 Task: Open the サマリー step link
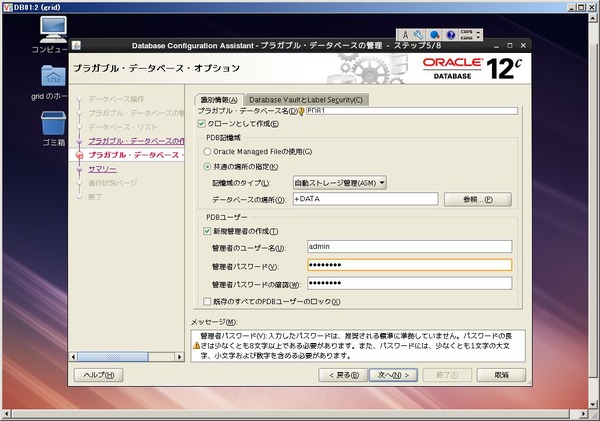coord(102,169)
